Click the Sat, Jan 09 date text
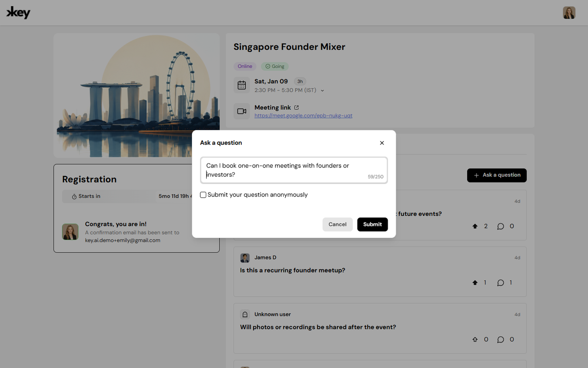Viewport: 588px width, 368px height. click(271, 81)
